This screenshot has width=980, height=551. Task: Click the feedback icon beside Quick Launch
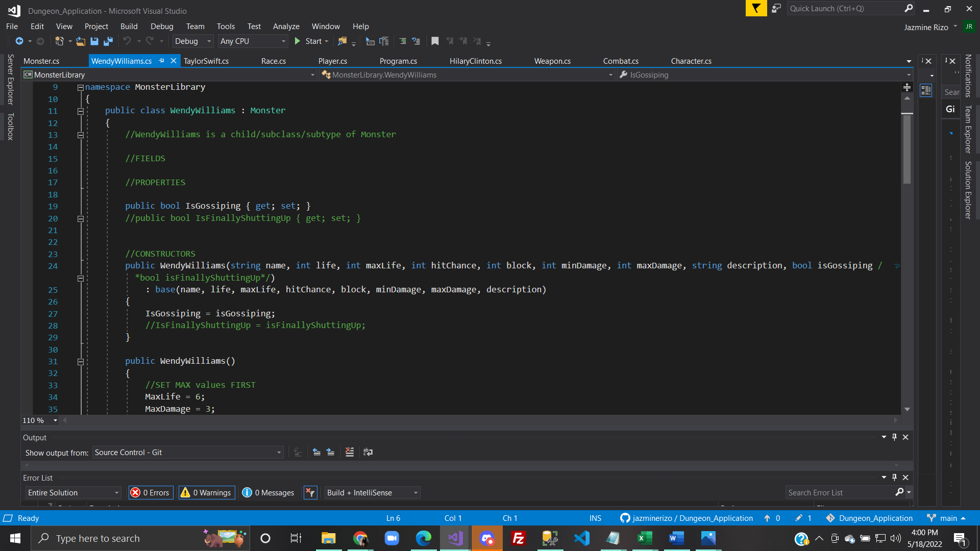(x=776, y=9)
